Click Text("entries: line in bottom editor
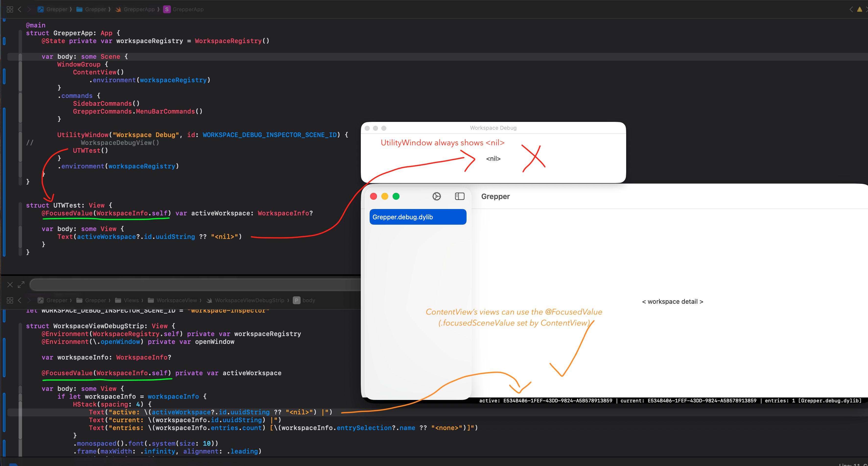 coord(283,428)
